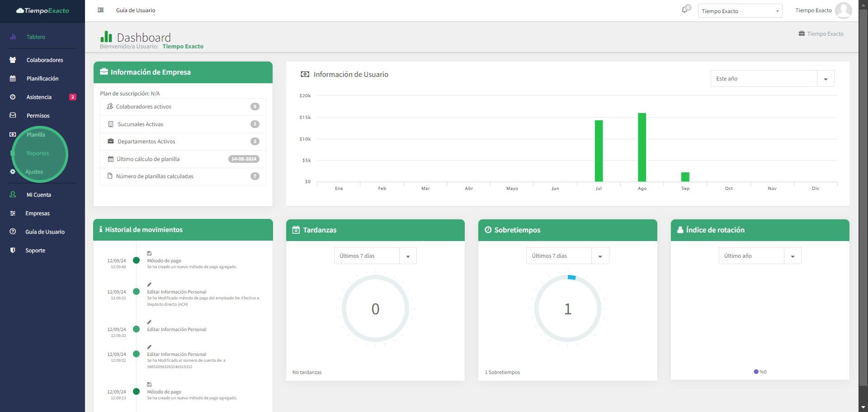Click the Guía de Usuario top link

(136, 10)
